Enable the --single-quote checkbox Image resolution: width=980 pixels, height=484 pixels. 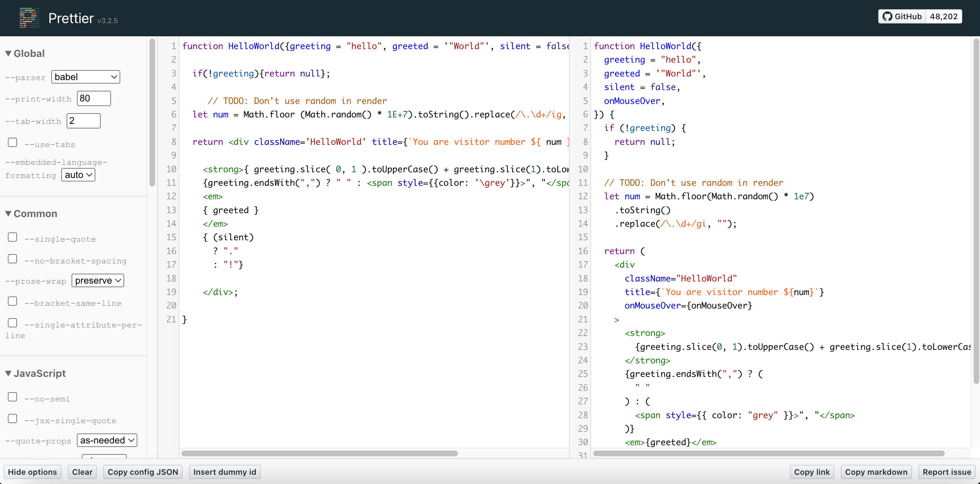coord(12,237)
